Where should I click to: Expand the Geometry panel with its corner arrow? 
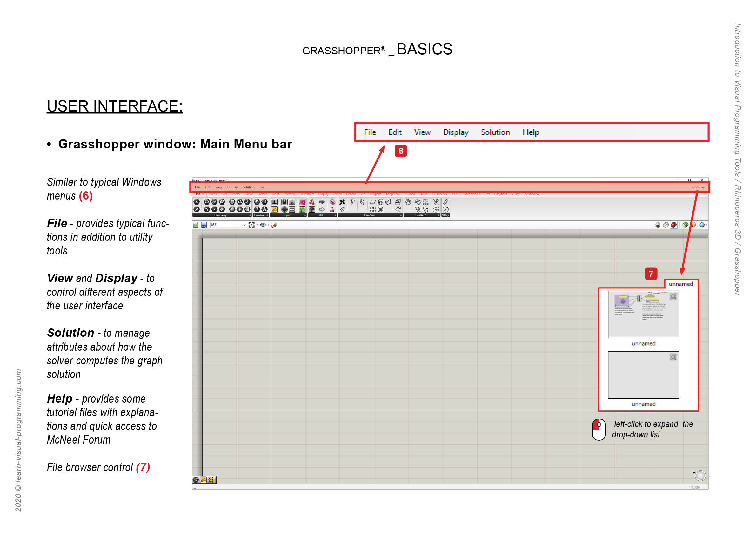coord(250,215)
